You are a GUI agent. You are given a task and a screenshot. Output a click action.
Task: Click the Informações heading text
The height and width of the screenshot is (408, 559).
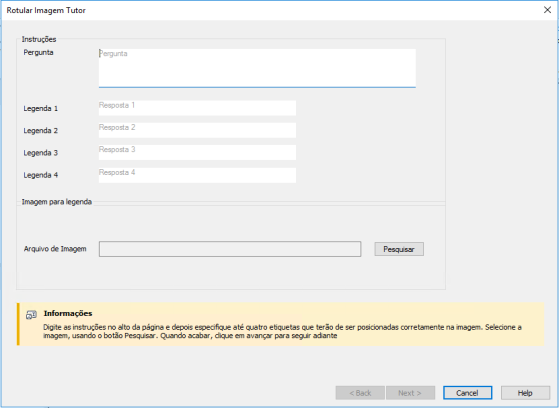point(68,313)
